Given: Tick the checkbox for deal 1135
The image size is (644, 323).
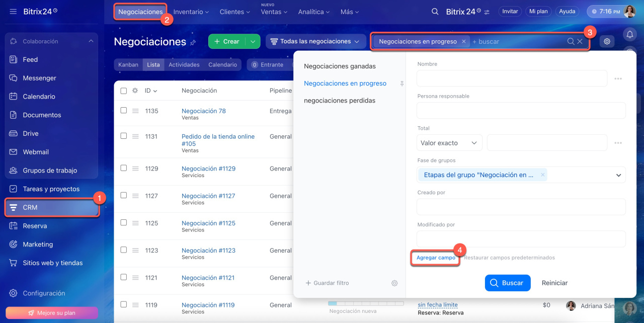Looking at the screenshot, I should [124, 110].
